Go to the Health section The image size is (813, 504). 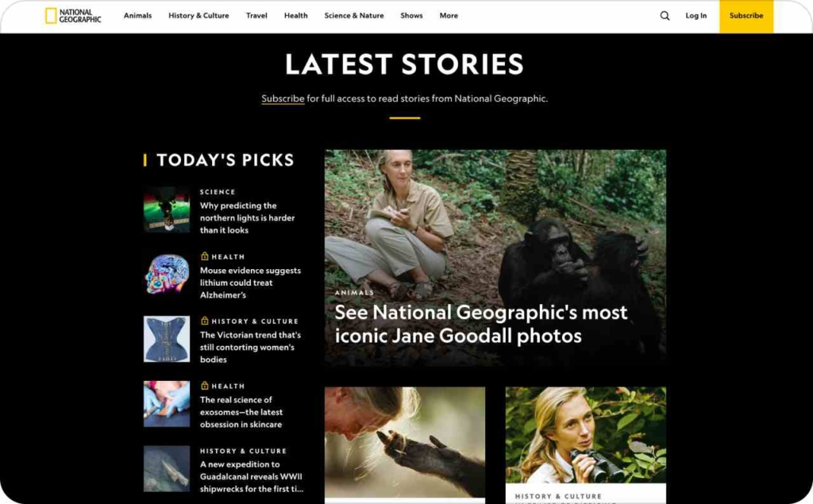pyautogui.click(x=296, y=16)
